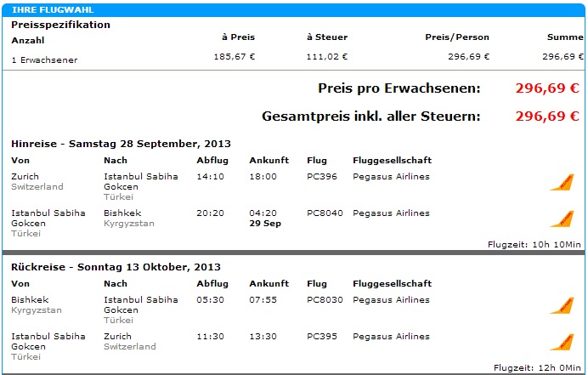
Task: Click flight number PC396
Action: 322,176
